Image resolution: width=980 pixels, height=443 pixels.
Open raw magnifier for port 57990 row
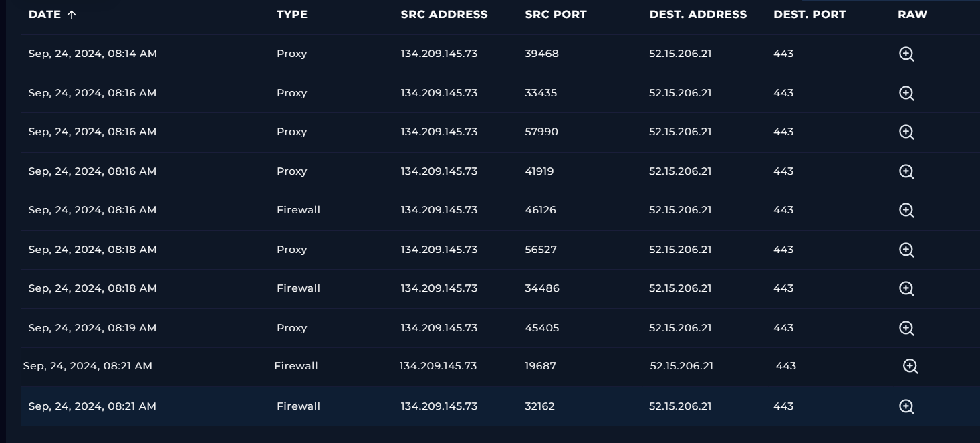(906, 132)
